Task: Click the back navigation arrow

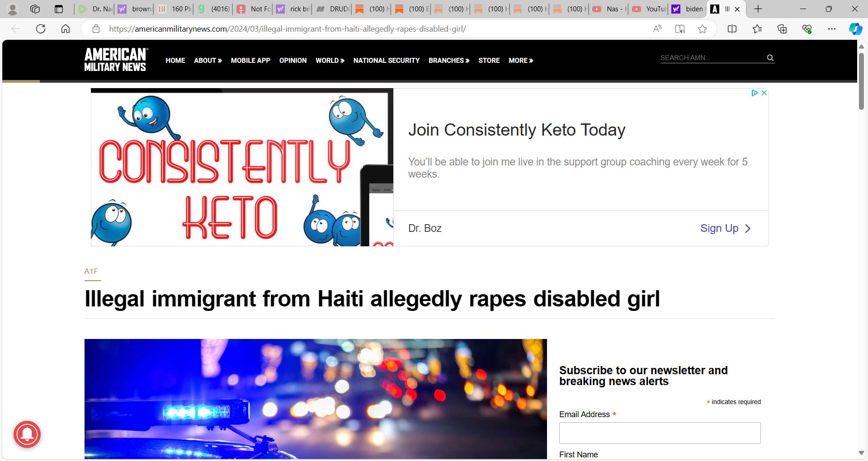Action: pos(16,29)
